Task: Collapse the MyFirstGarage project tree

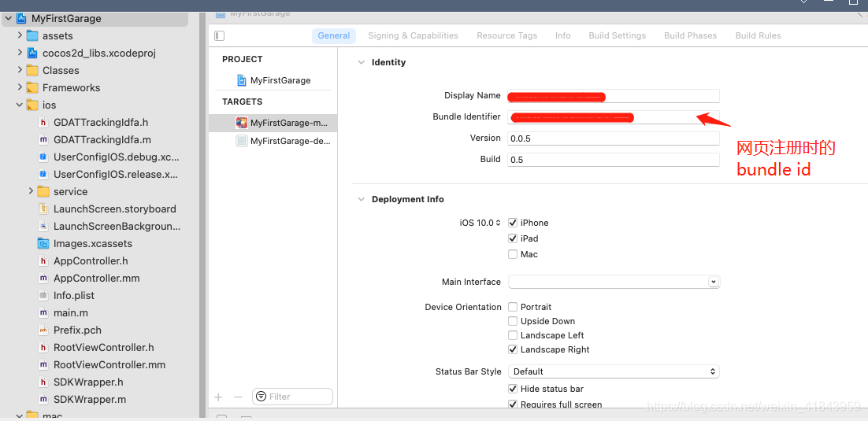Action: coord(9,18)
